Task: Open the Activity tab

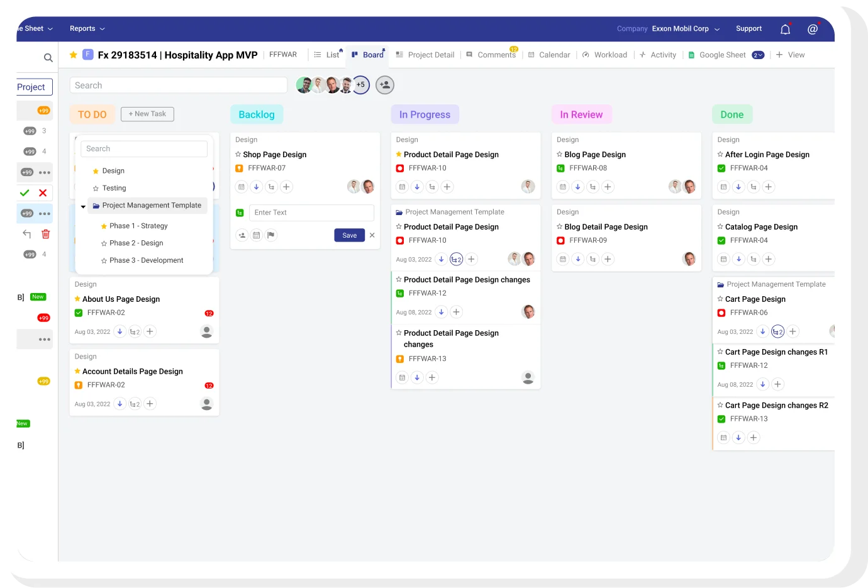Action: [658, 55]
